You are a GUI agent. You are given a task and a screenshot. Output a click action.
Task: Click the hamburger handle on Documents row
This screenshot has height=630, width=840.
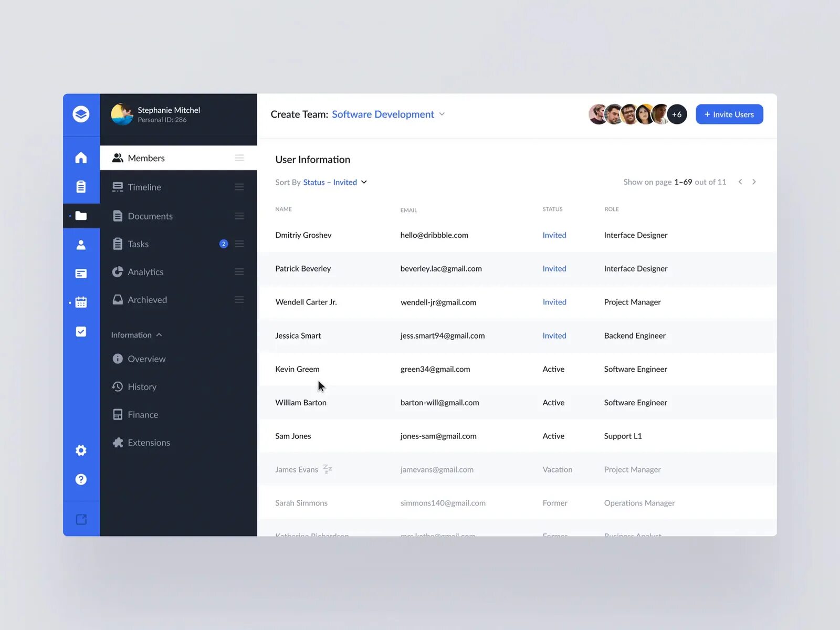coord(239,216)
